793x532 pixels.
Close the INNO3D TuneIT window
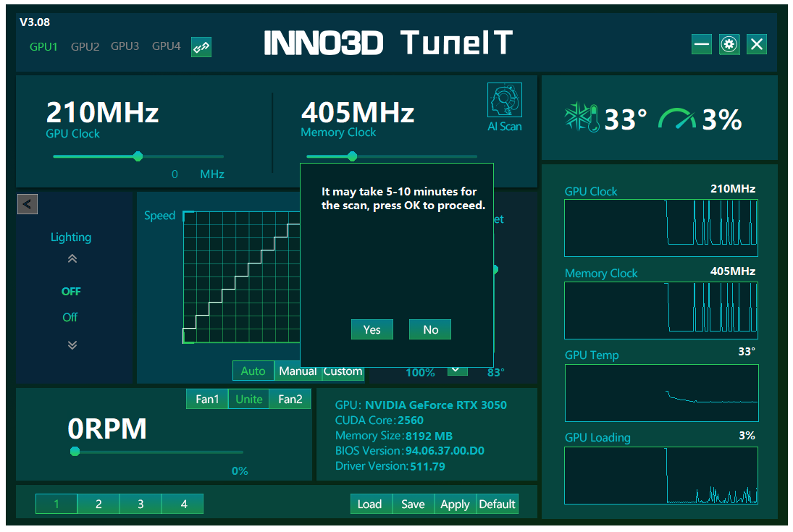(x=757, y=44)
